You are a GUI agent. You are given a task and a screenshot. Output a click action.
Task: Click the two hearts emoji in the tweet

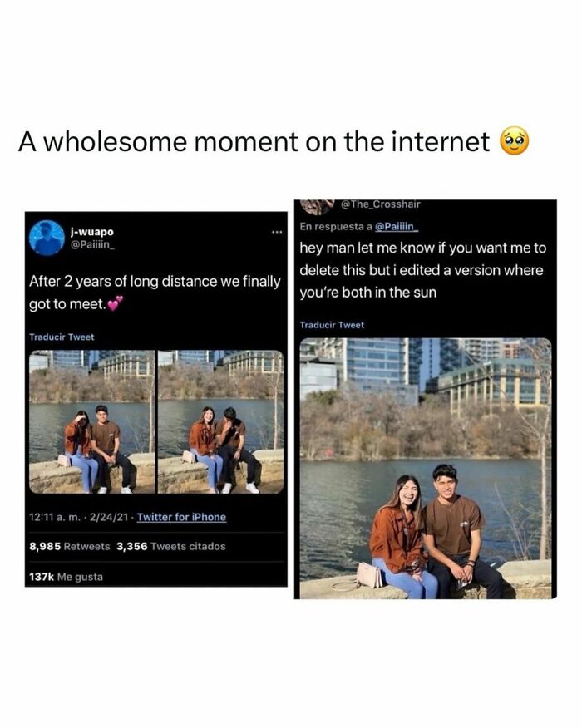[116, 303]
